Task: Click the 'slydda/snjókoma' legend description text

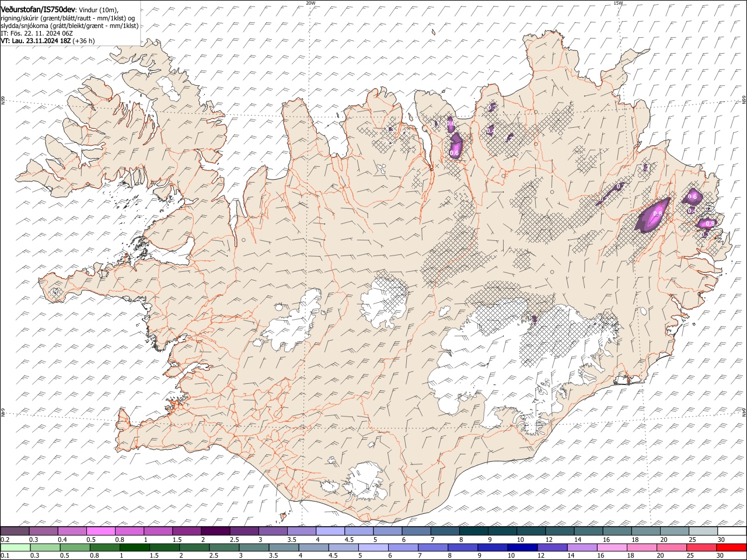Action: click(x=23, y=26)
